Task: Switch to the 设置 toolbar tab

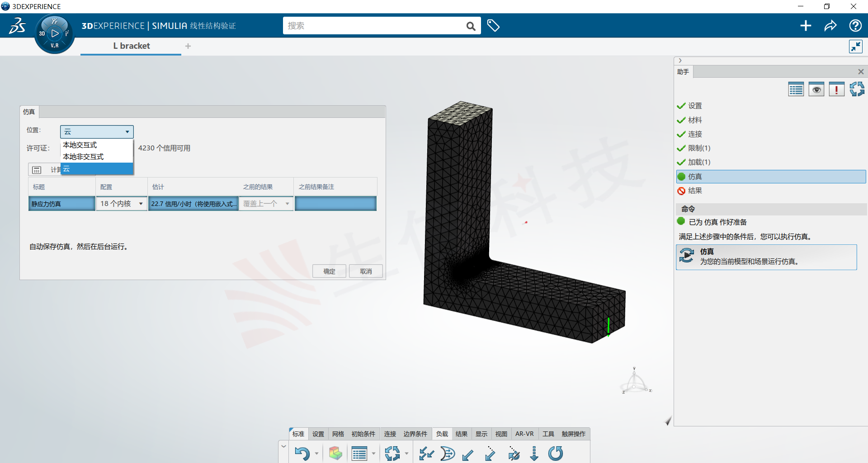Action: coord(318,434)
